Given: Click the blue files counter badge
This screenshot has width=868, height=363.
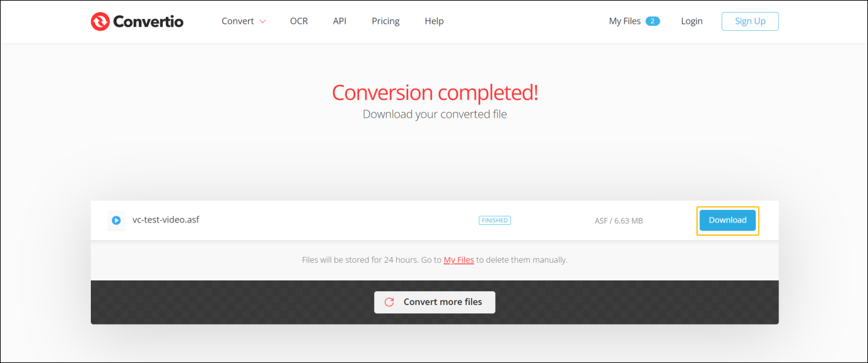Looking at the screenshot, I should (x=654, y=20).
